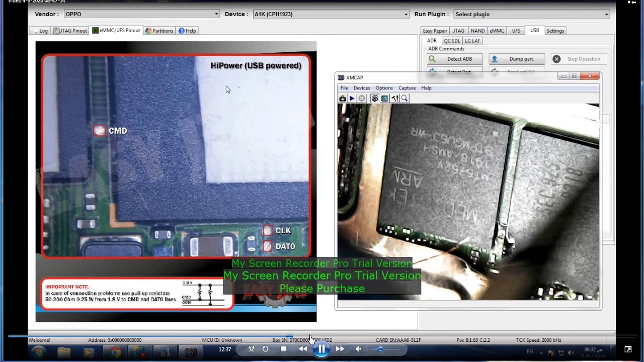Open the Partitions tab
This screenshot has height=362, width=644.
pyautogui.click(x=159, y=31)
